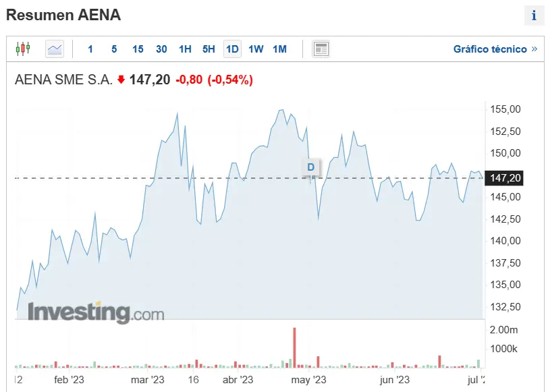The width and height of the screenshot is (546, 392).
Task: Set the 1-minute interval
Action: pyautogui.click(x=90, y=49)
